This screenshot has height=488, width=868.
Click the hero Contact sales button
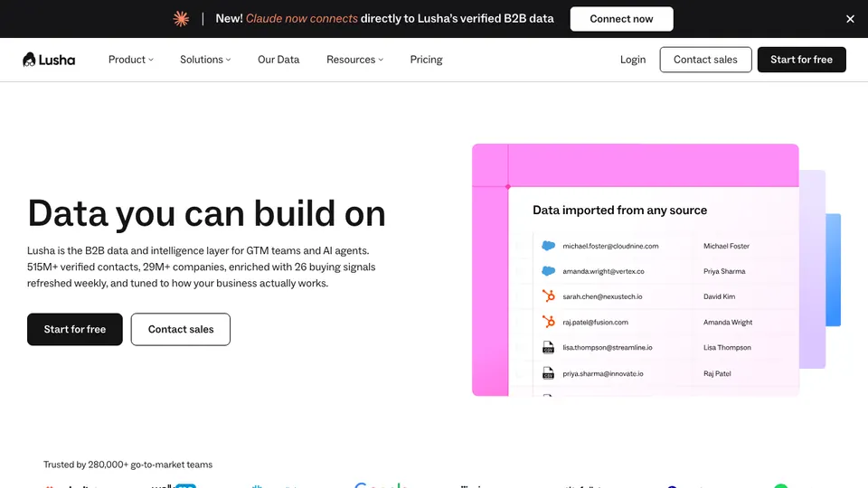181,329
